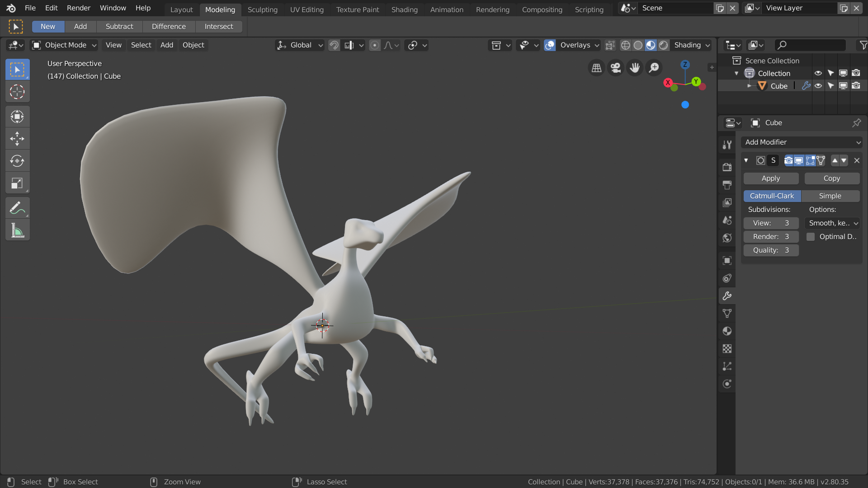
Task: Select the Scale tool
Action: click(17, 183)
